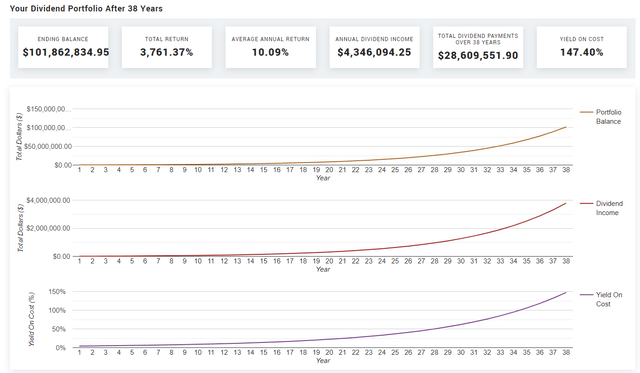Click the ENDING BALANCE card label
The width and height of the screenshot is (640, 373).
point(63,39)
